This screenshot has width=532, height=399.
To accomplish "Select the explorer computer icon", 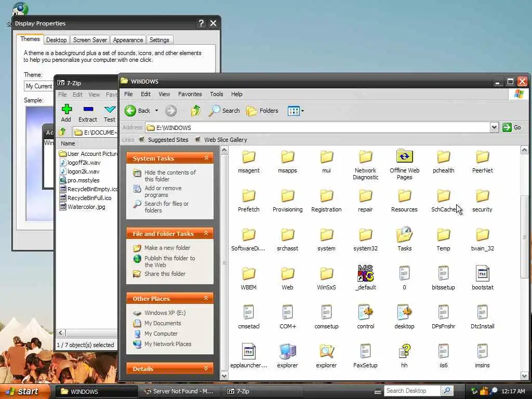I will [287, 352].
